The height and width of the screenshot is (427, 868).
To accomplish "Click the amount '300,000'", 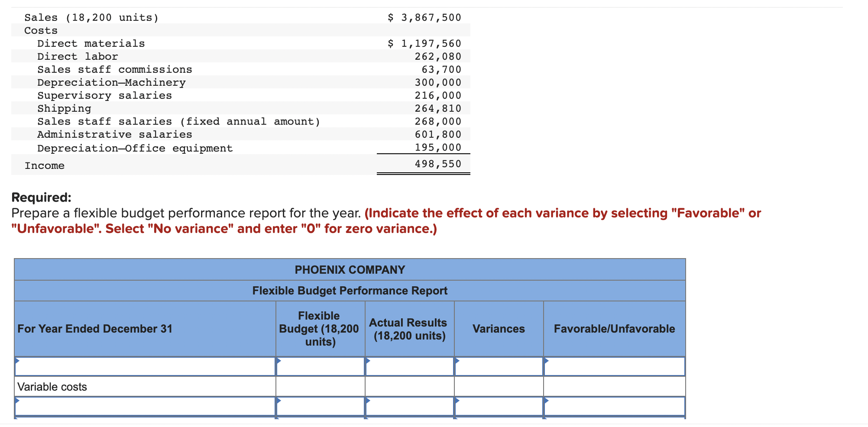I will tap(438, 83).
